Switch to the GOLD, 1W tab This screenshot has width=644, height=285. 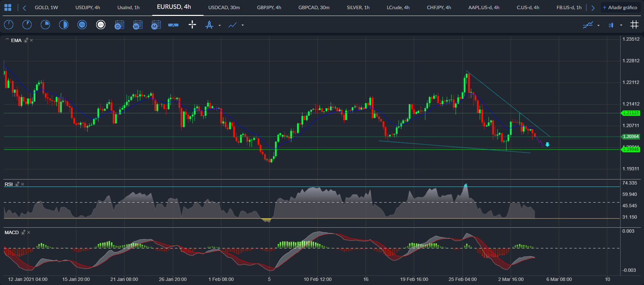click(x=47, y=7)
